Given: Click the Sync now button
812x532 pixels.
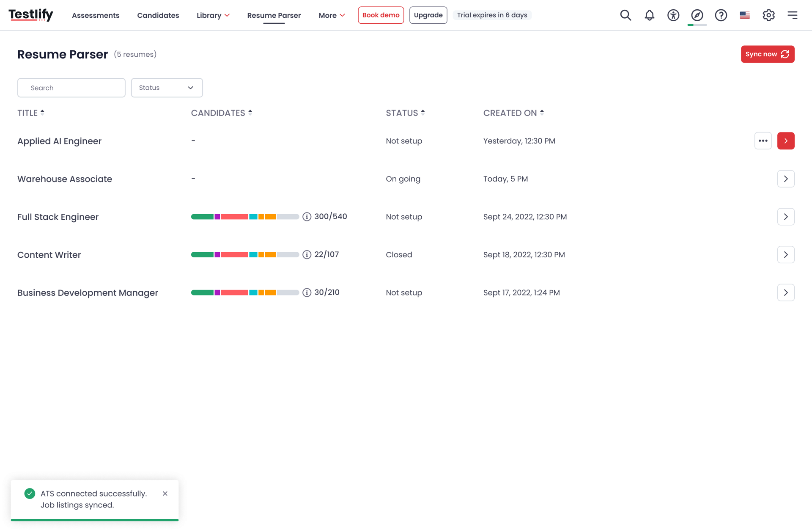Looking at the screenshot, I should pyautogui.click(x=767, y=54).
